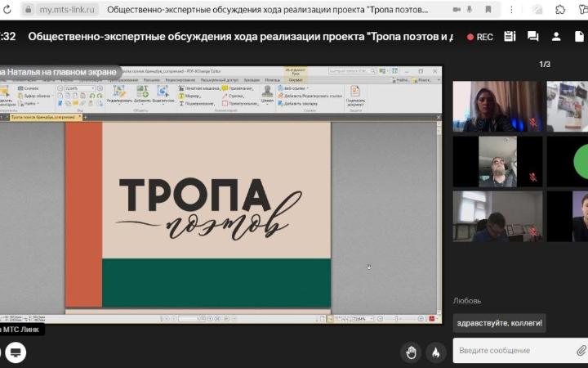
Task: Click the Sign Document button in PDF ribbon
Action: coord(354,96)
